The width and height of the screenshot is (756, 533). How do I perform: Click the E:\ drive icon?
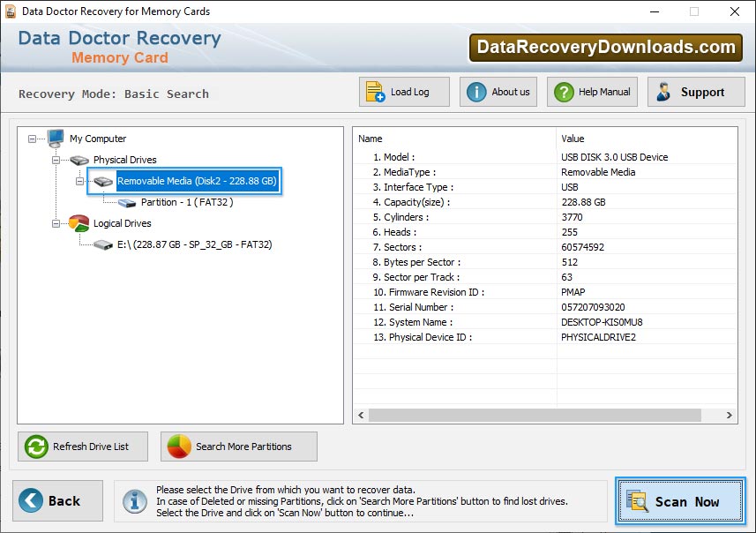pyautogui.click(x=103, y=245)
